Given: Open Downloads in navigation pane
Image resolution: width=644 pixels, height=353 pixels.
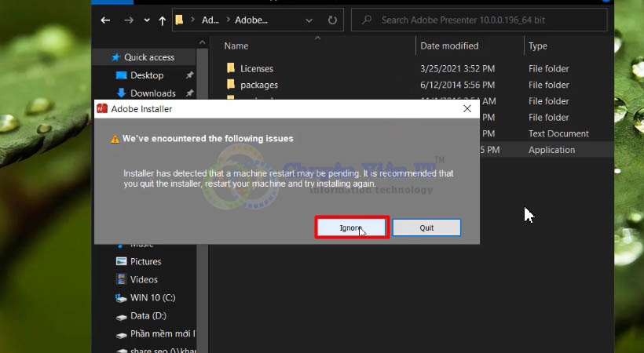Looking at the screenshot, I should click(153, 93).
